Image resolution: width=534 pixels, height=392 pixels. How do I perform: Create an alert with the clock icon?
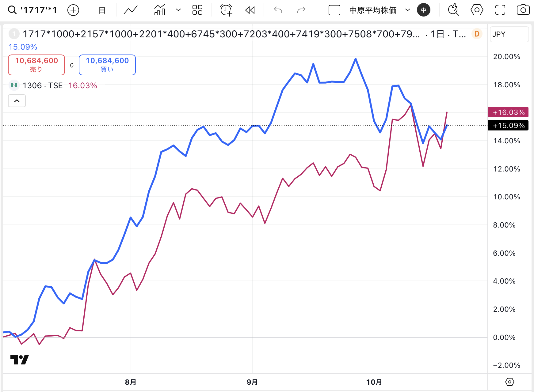coord(226,10)
